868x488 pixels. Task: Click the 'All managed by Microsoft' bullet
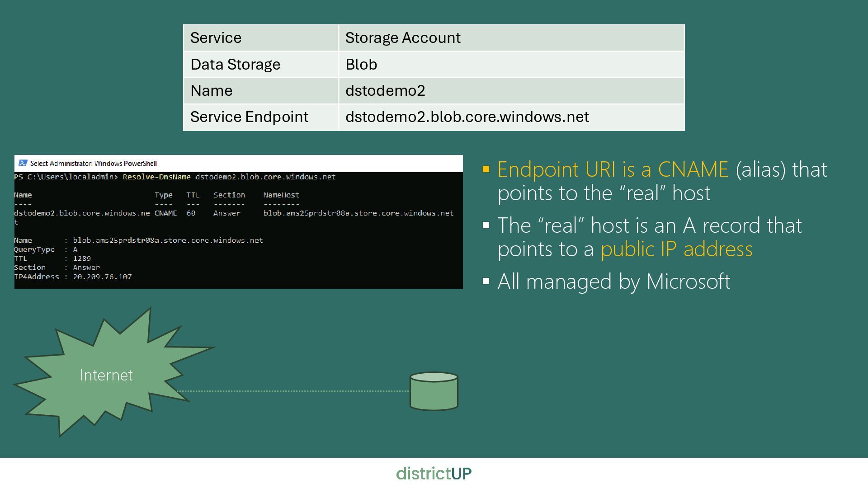614,282
